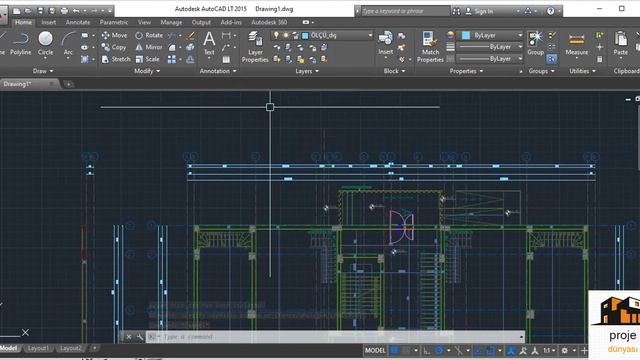Toggle object snap tracking in status bar
640x360 pixels.
[478, 350]
